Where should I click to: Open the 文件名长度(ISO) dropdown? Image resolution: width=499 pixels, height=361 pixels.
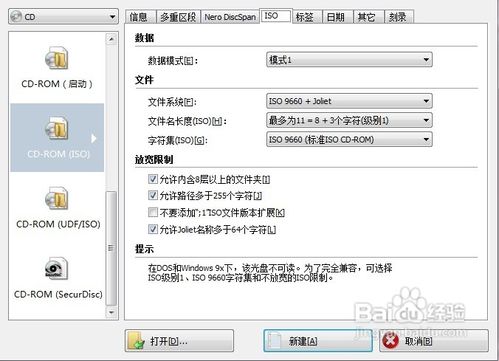click(349, 120)
